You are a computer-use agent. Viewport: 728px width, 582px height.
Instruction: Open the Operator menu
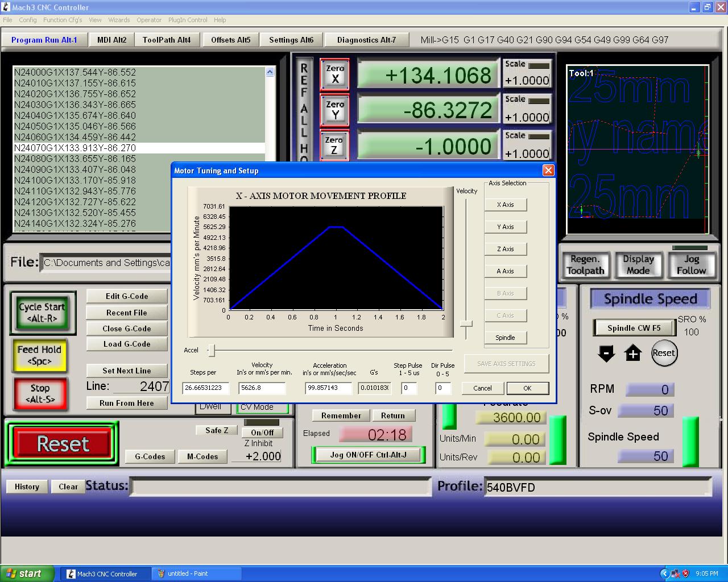(x=149, y=20)
